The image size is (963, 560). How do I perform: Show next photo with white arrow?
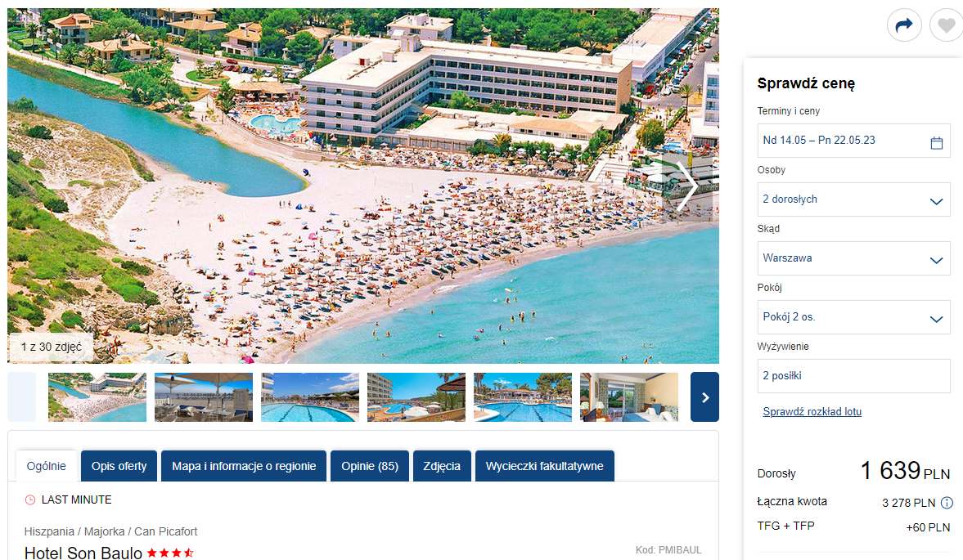pyautogui.click(x=686, y=186)
